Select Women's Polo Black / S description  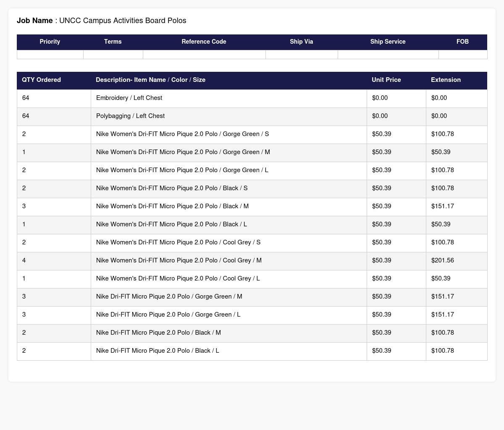172,188
